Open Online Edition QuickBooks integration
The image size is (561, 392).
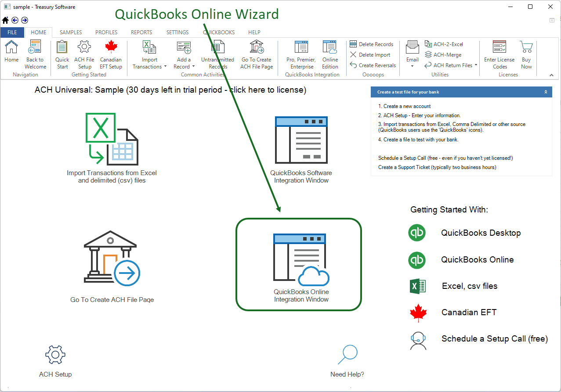pos(330,54)
